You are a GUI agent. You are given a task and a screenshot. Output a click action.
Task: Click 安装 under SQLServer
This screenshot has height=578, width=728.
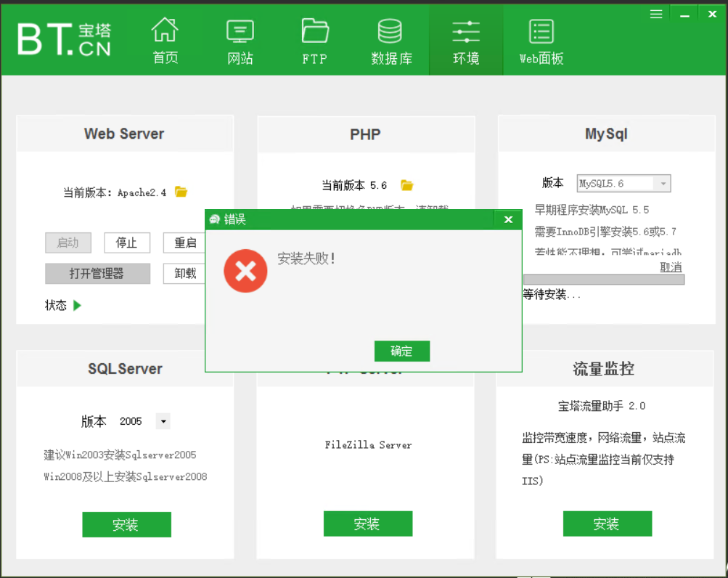click(127, 524)
